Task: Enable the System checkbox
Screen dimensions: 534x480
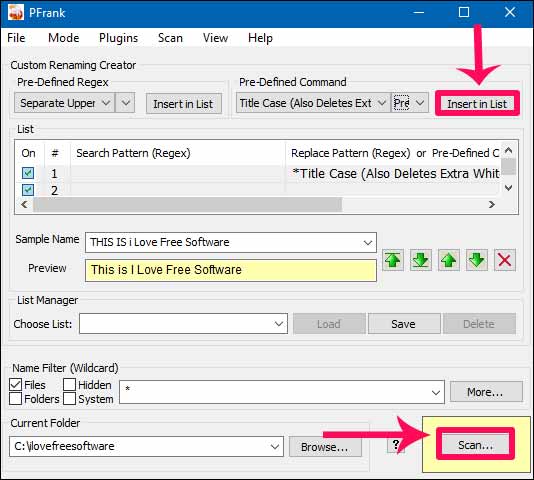Action: tap(69, 399)
